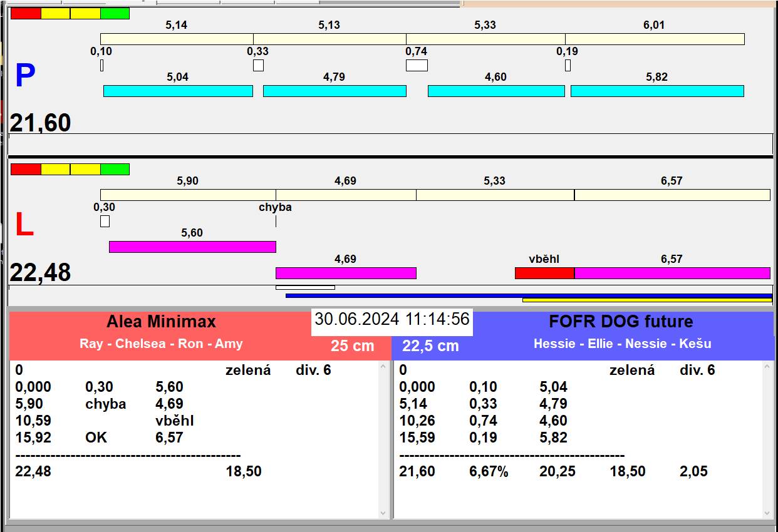Click the green start light in lane P
Viewport: 778px width, 532px height.
click(x=115, y=13)
